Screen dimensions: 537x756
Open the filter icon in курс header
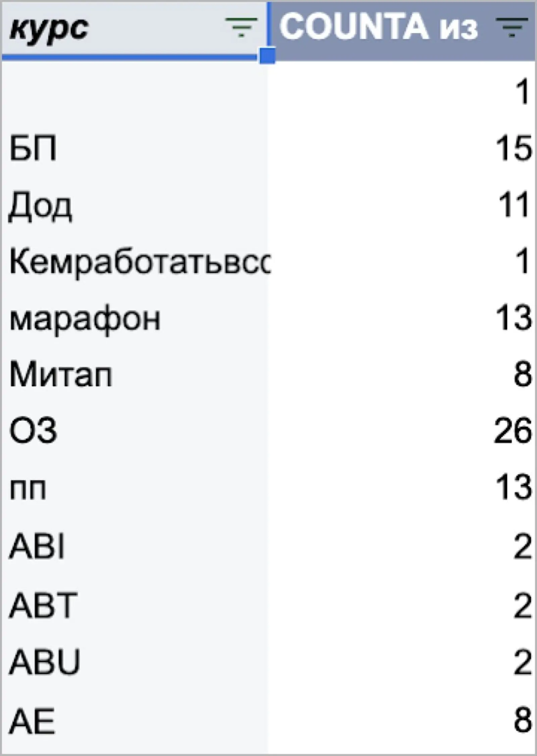point(241,27)
